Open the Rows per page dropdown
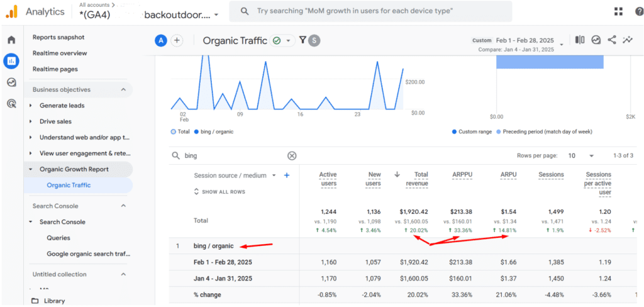Viewport: 644px width, 307px height. pyautogui.click(x=580, y=156)
